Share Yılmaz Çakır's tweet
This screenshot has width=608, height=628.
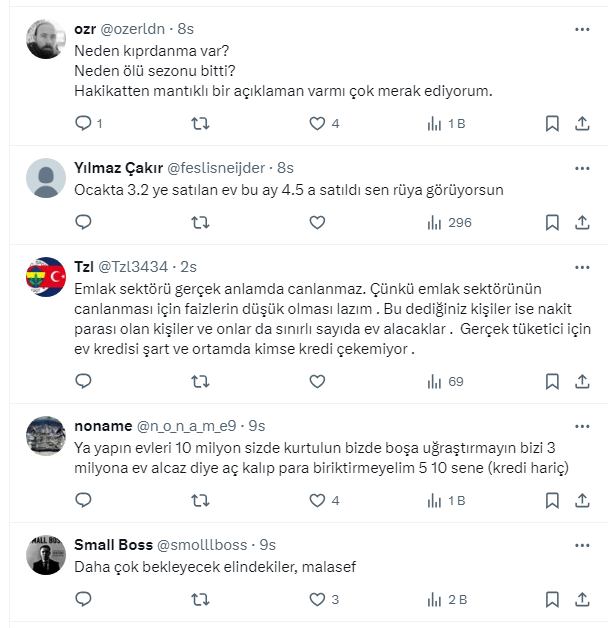click(582, 223)
